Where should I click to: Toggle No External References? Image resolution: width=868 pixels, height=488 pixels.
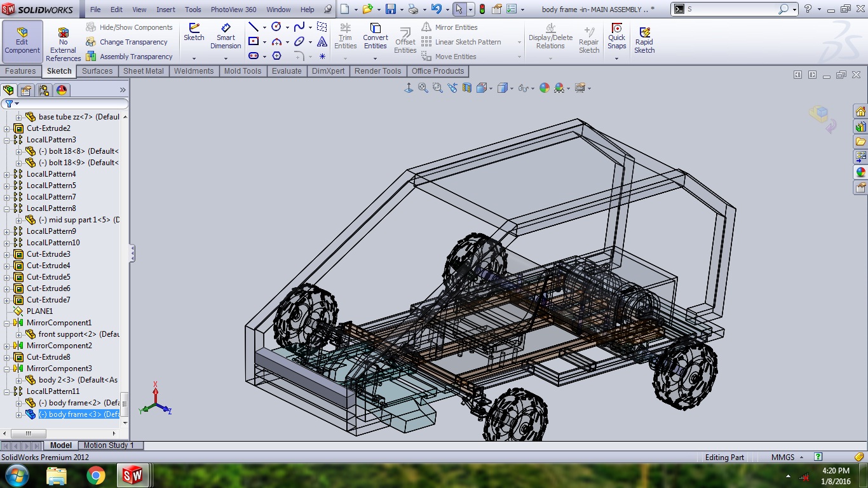point(63,44)
